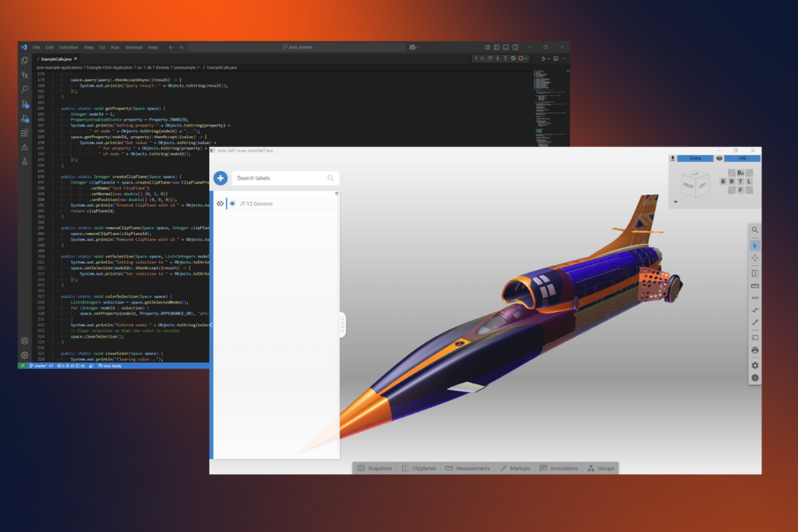
Task: Click the Snapshots button in bottom bar
Action: click(374, 468)
